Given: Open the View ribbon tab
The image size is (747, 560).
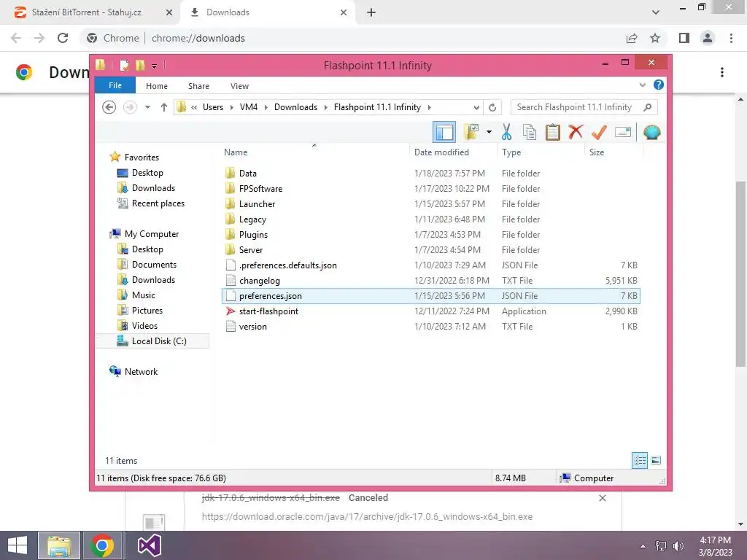Looking at the screenshot, I should (239, 86).
